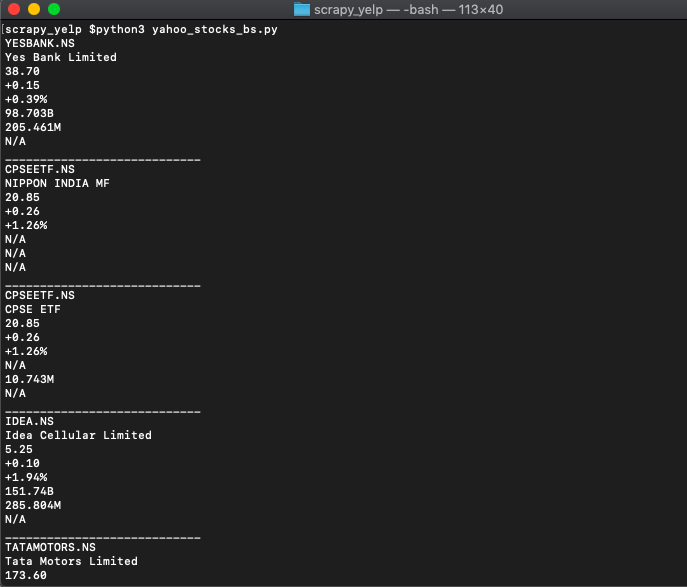The width and height of the screenshot is (687, 587).
Task: Click the name 'CPSE ETF'
Action: (33, 309)
